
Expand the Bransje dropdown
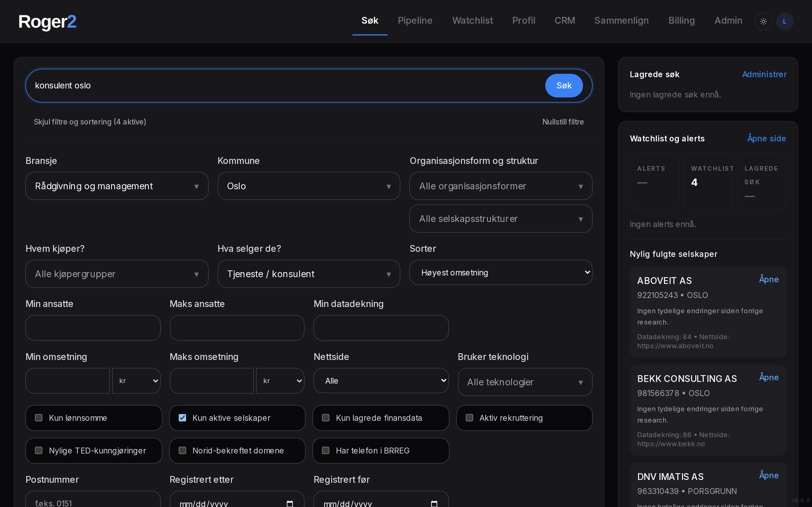coord(117,186)
